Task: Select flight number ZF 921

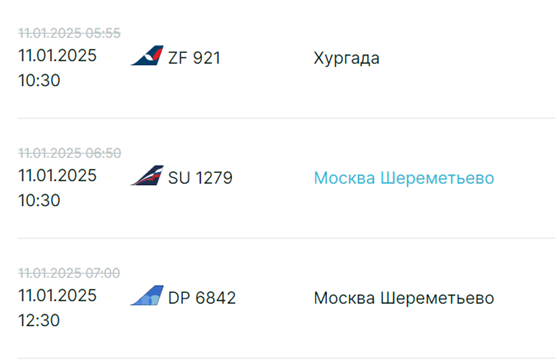Action: pos(194,58)
